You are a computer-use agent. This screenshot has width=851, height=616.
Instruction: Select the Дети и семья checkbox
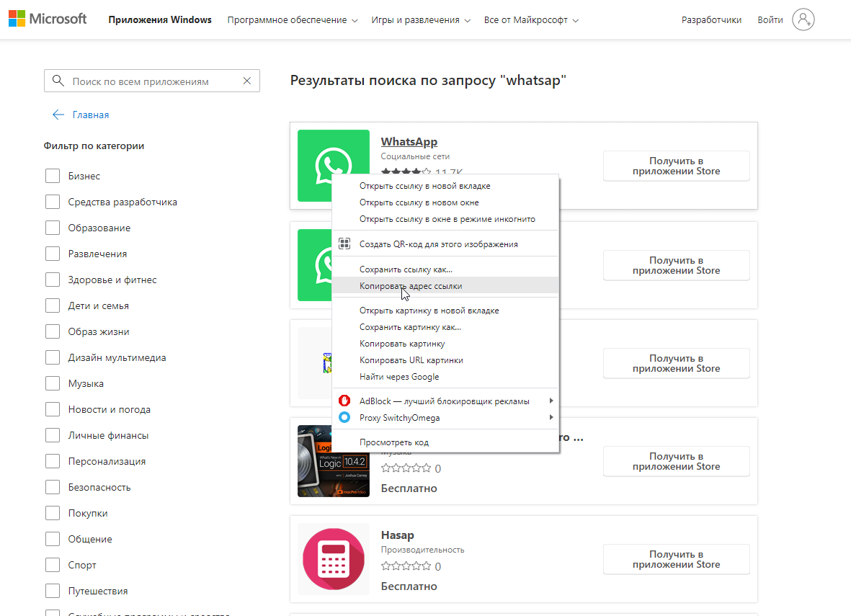(x=53, y=305)
